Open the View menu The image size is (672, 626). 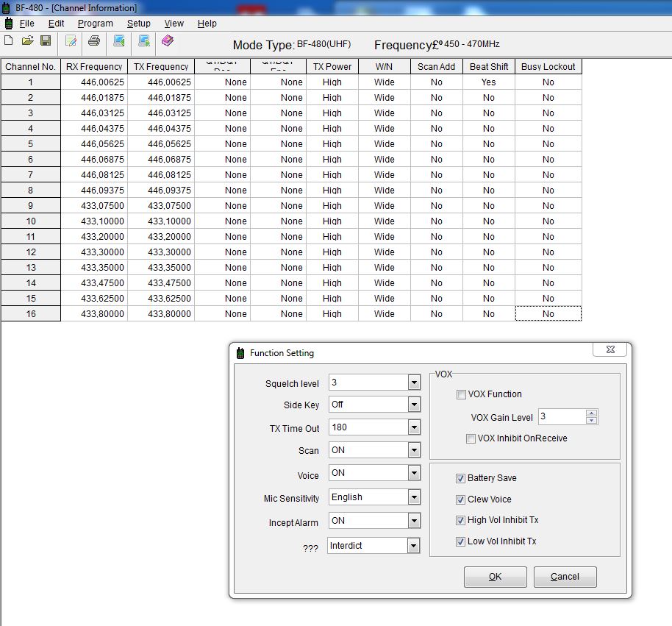click(174, 24)
